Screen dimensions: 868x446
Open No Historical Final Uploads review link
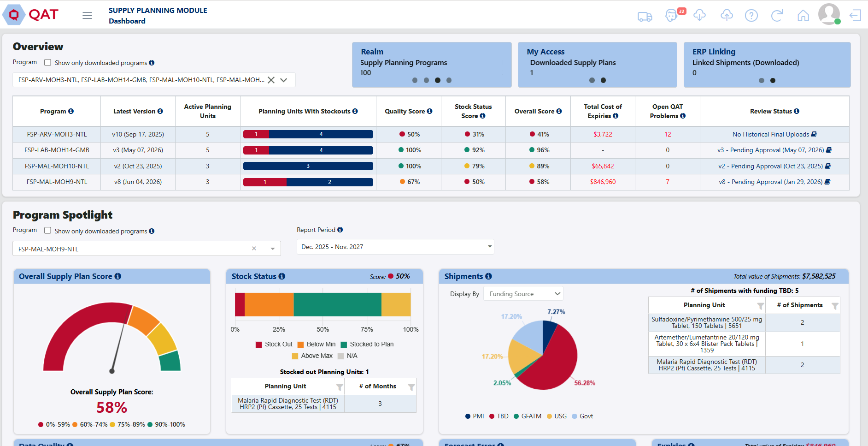coord(771,134)
